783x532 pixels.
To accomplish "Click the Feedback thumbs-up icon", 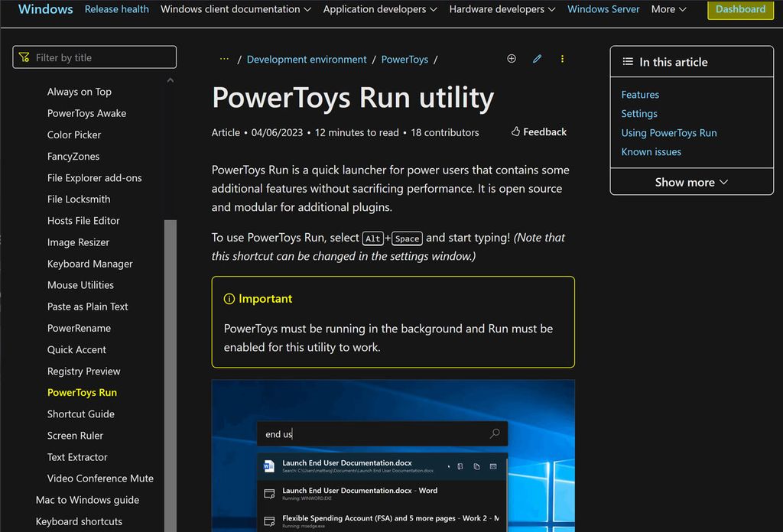I will tap(517, 131).
